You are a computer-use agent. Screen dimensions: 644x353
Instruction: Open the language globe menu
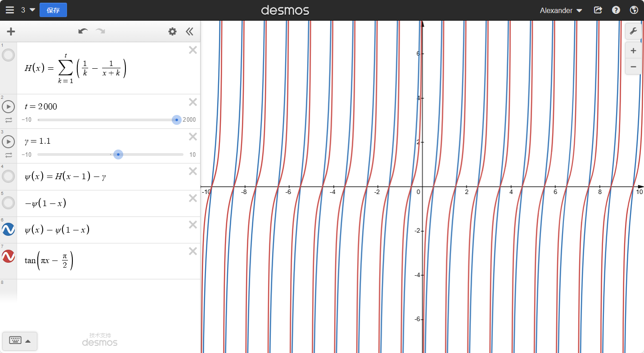634,10
